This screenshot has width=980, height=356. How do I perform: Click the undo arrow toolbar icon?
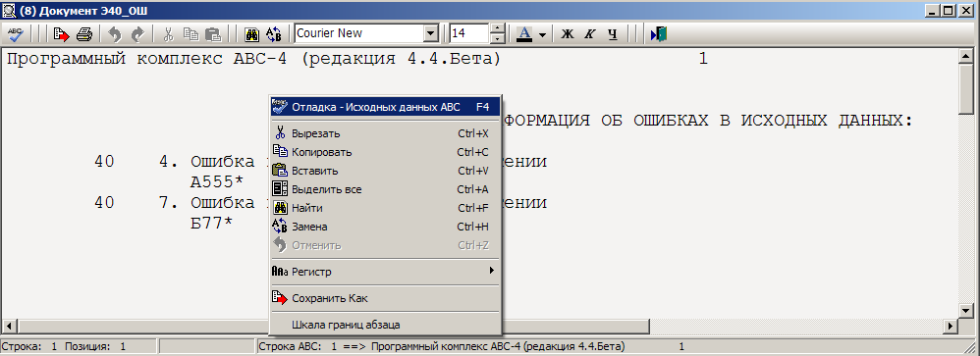point(114,33)
